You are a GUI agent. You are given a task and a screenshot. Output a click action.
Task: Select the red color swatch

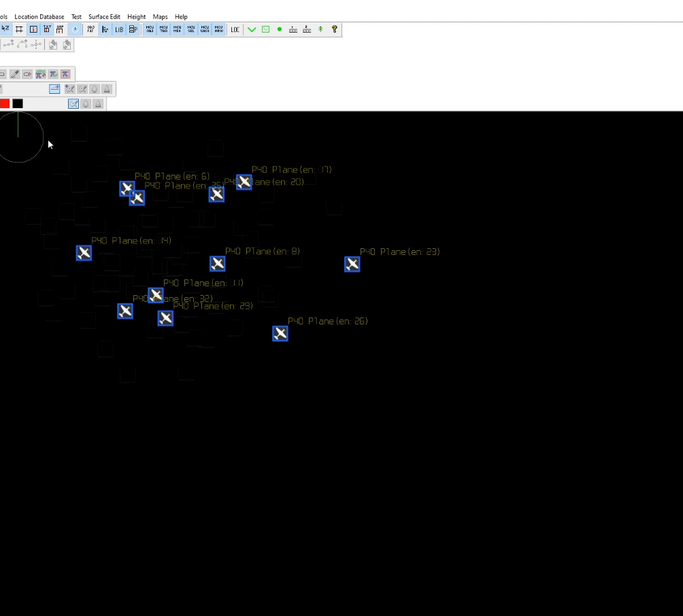[x=5, y=103]
